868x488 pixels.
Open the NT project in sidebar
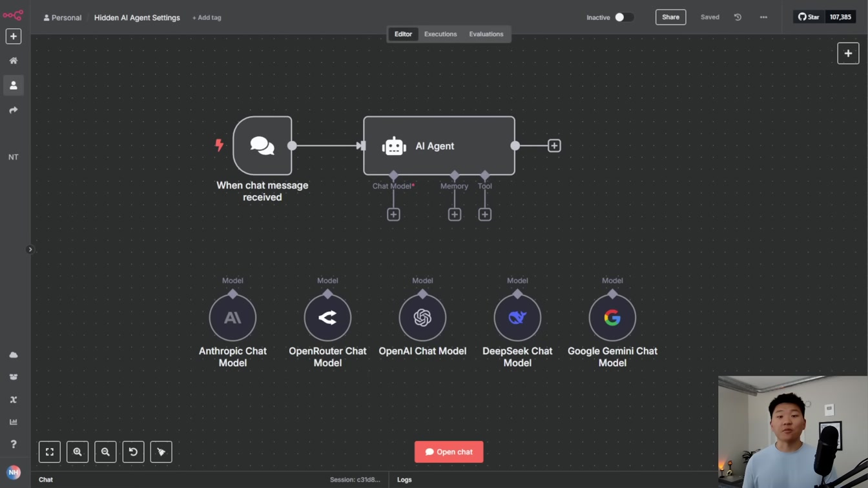pyautogui.click(x=14, y=157)
